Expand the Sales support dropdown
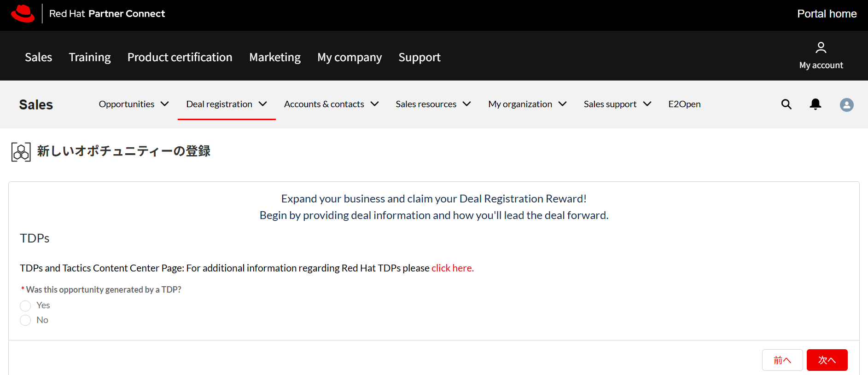 tap(617, 104)
